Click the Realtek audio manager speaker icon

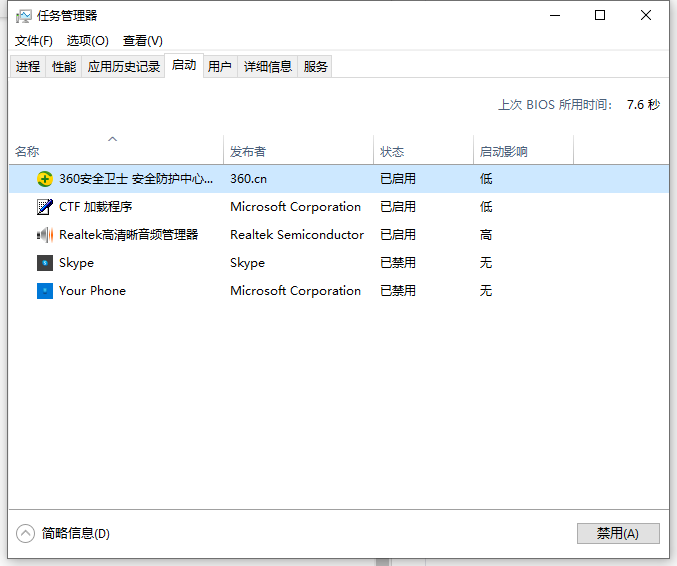click(x=45, y=235)
